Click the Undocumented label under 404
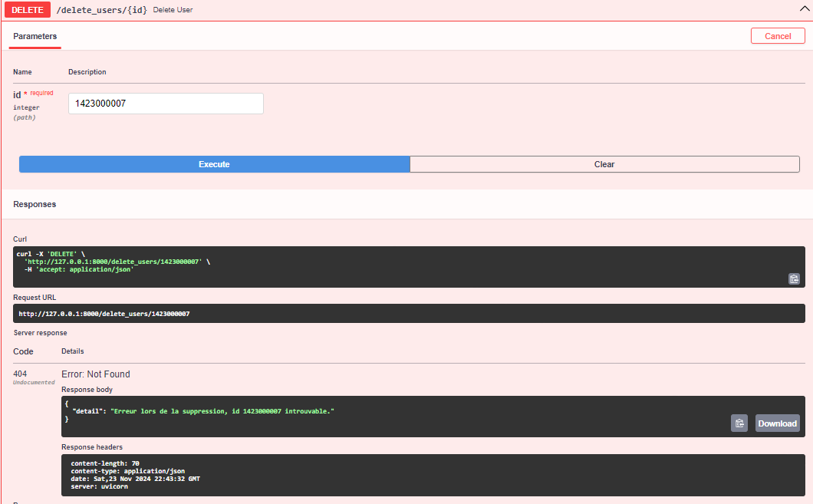The height and width of the screenshot is (504, 813). pyautogui.click(x=34, y=380)
